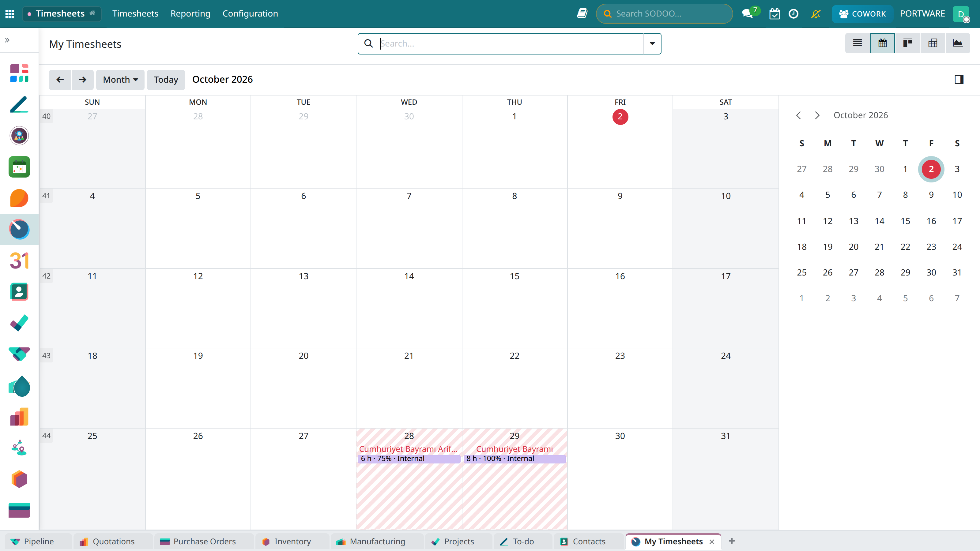Open the 6 h 75% Internal entry
This screenshot has height=551, width=980.
click(409, 459)
